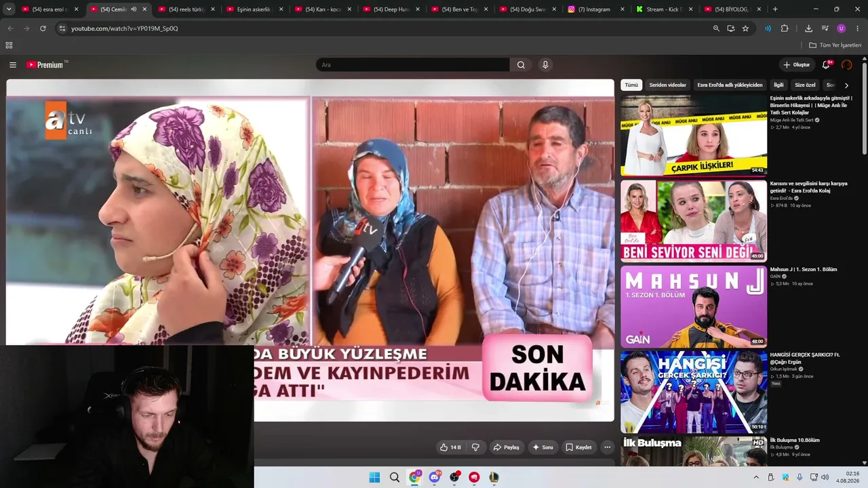Like the video with the thumbs-up button
Image resolution: width=868 pixels, height=488 pixels.
tap(450, 447)
